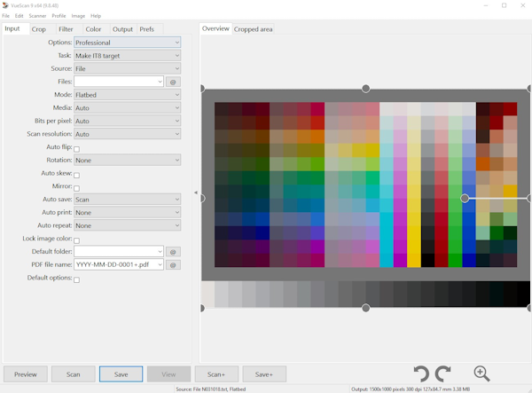Click the top-center crop handle
The height and width of the screenshot is (393, 532).
point(366,89)
